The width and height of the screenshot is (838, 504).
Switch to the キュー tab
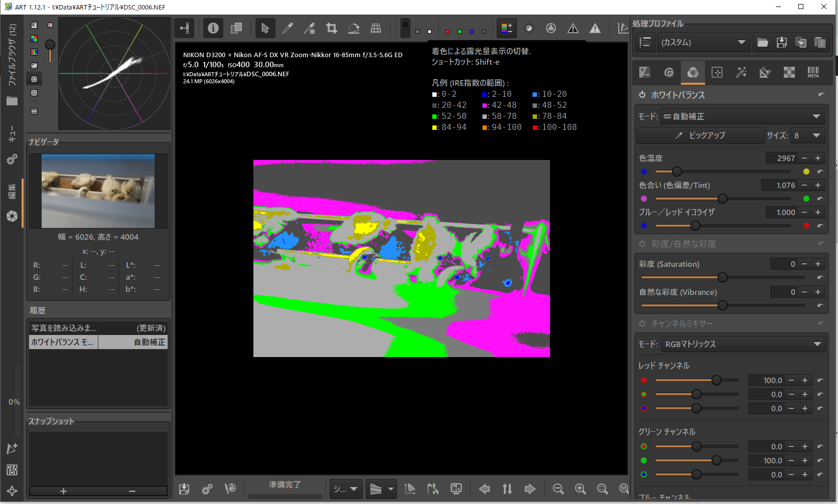pos(12,134)
